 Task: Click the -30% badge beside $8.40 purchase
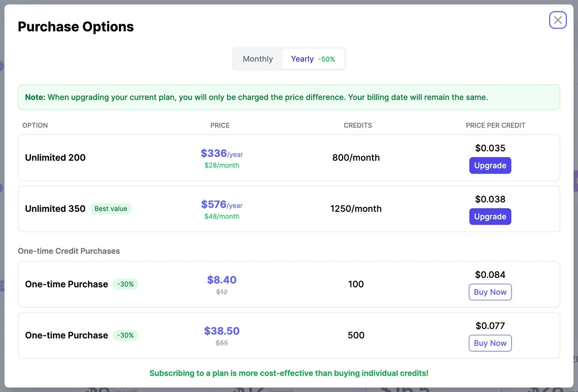click(x=125, y=284)
